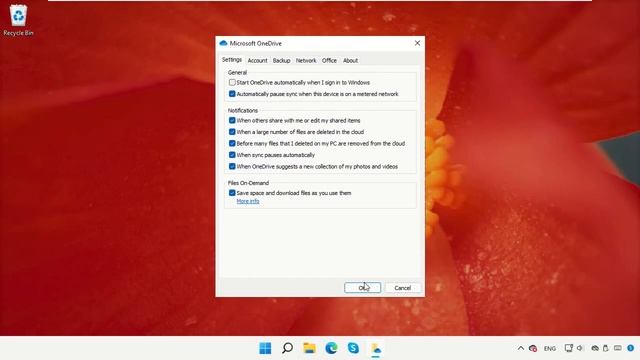This screenshot has width=640, height=360.
Task: Close the Microsoft OneDrive dialog
Action: (x=417, y=43)
